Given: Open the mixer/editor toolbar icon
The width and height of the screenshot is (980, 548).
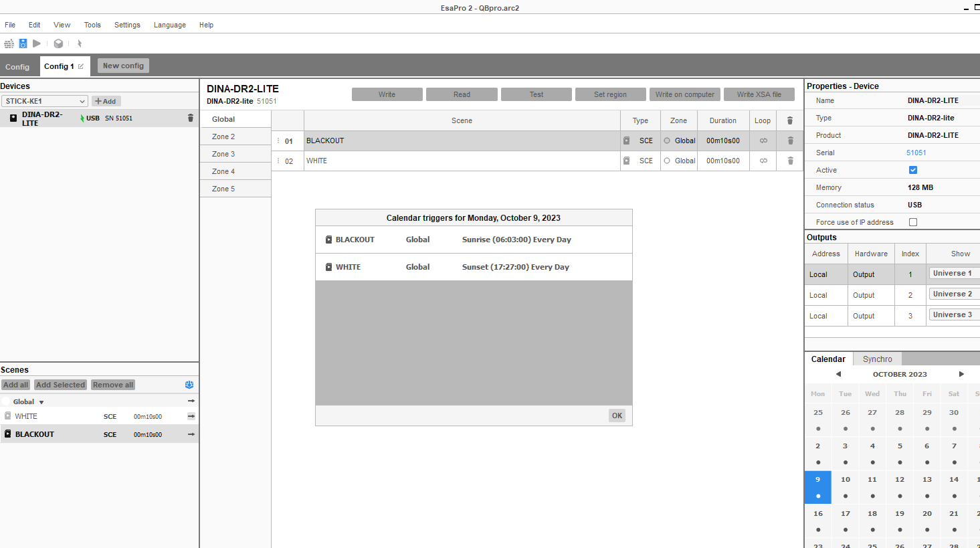Looking at the screenshot, I should [x=9, y=43].
